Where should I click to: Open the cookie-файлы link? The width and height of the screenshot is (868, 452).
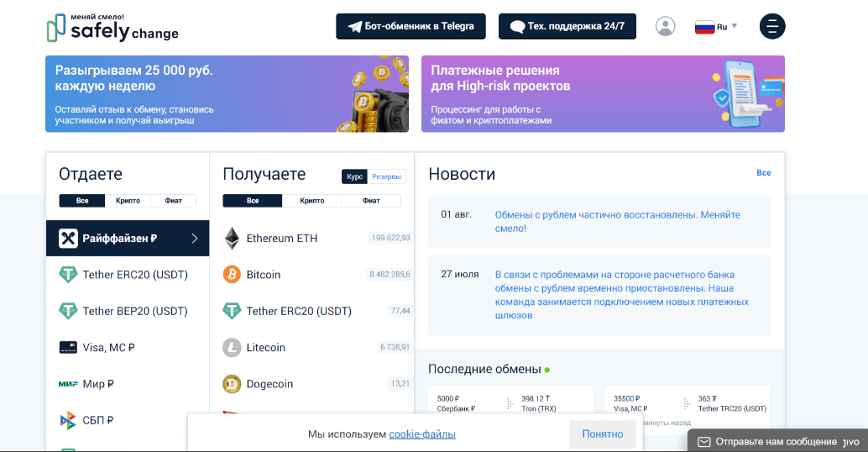(422, 434)
